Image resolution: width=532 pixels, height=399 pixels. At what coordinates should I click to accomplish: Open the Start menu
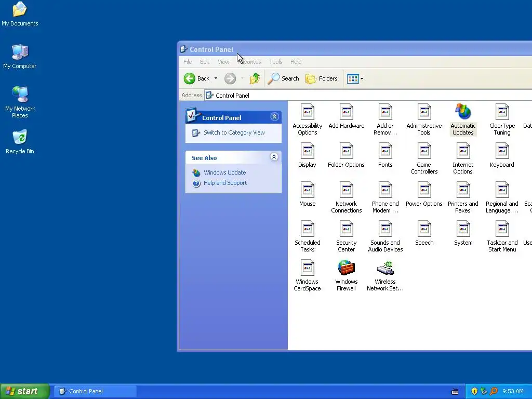tap(25, 391)
